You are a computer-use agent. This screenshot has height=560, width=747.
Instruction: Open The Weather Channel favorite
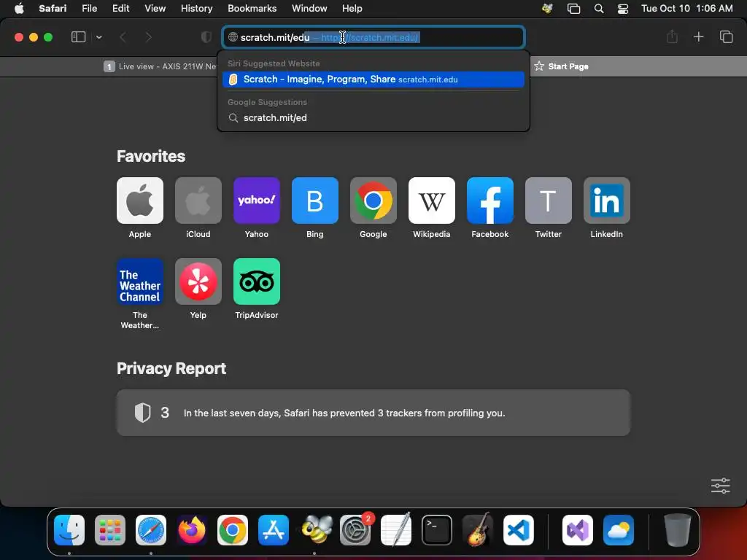point(140,281)
